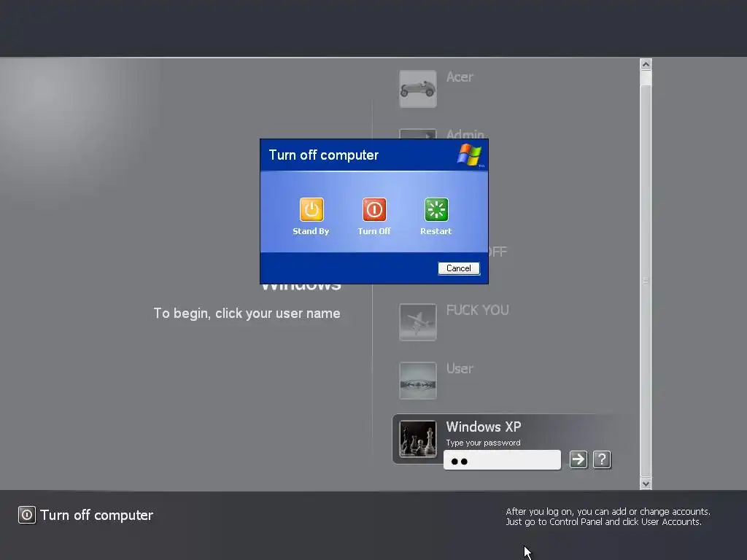Click 'To begin, click your user name' text
This screenshot has width=747, height=560.
point(247,314)
